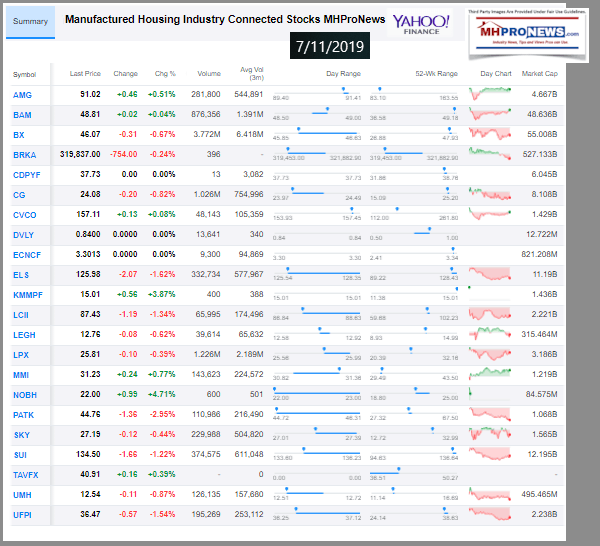Image resolution: width=600 pixels, height=546 pixels.
Task: Open the LPX ticker link
Action: coord(21,355)
